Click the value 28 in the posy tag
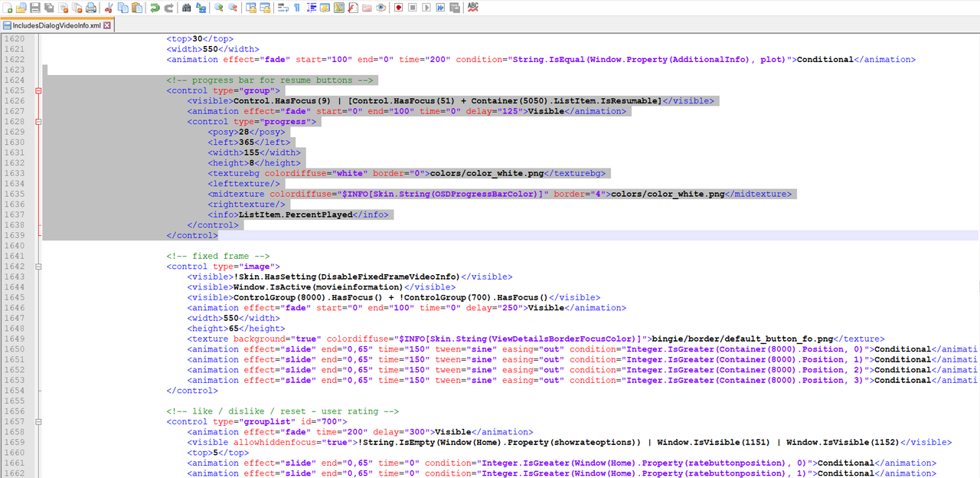Viewport: 980px width, 478px height. [244, 132]
